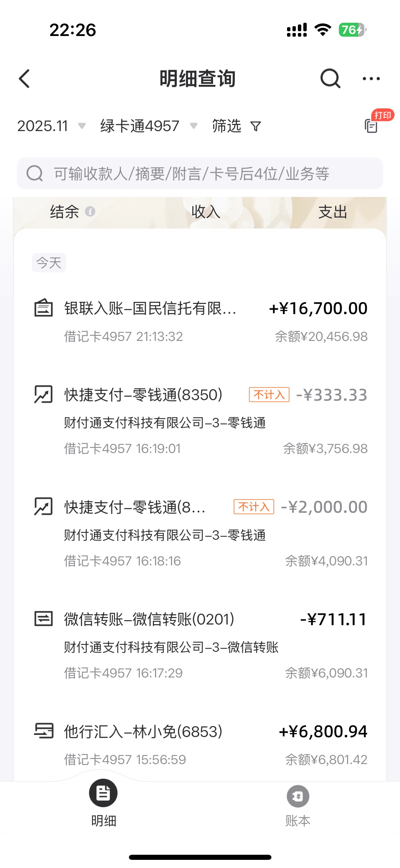The height and width of the screenshot is (868, 400).
Task: Open the 账本 ledger icon
Action: point(298,796)
